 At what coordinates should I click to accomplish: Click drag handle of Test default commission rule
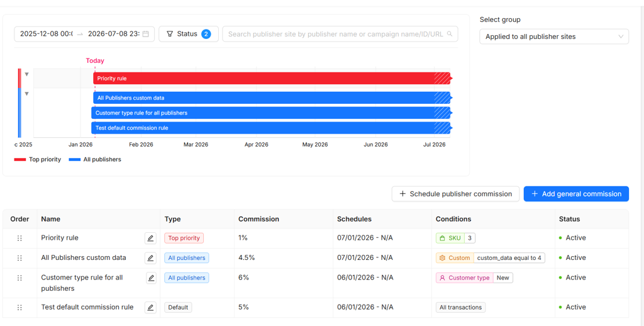pyautogui.click(x=19, y=308)
